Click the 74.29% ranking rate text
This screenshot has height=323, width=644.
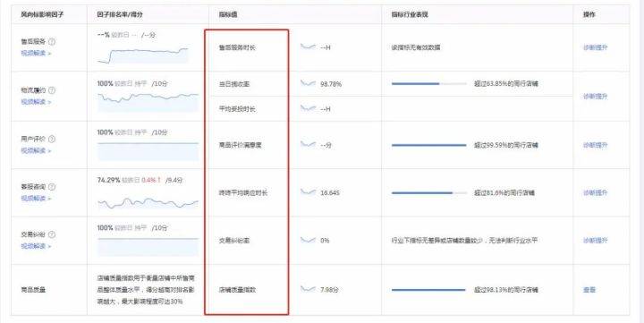tap(109, 180)
